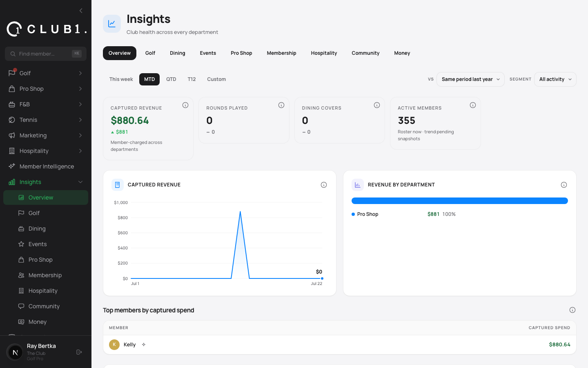Open Money under Insights in sidebar

click(x=46, y=322)
